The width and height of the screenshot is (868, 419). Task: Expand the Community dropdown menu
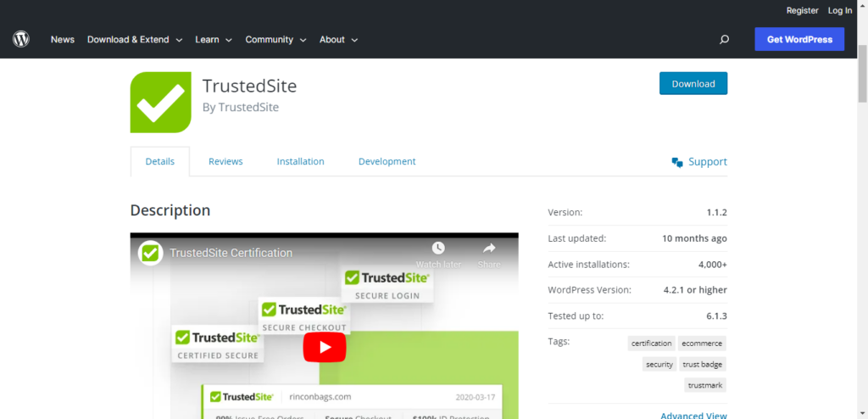click(x=275, y=39)
